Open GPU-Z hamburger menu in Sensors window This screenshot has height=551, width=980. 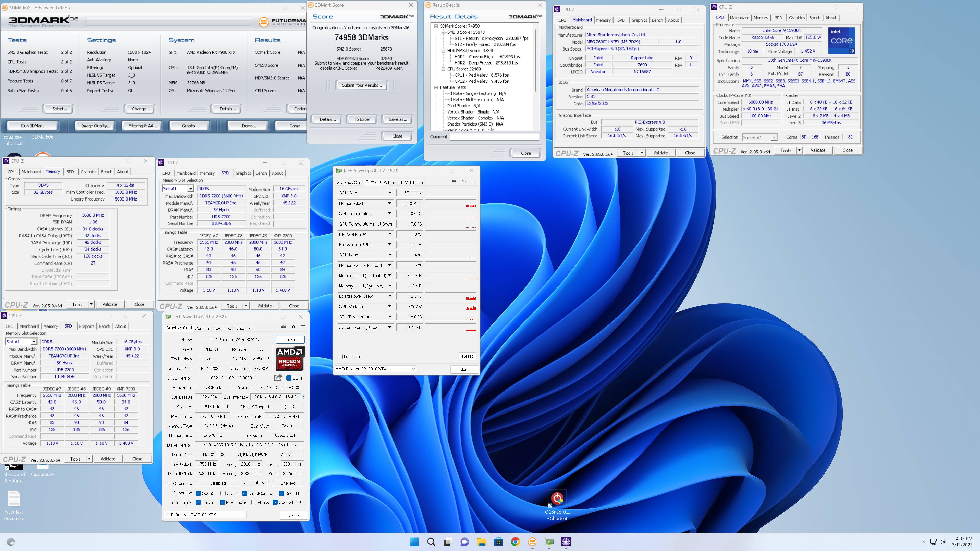[x=474, y=181]
